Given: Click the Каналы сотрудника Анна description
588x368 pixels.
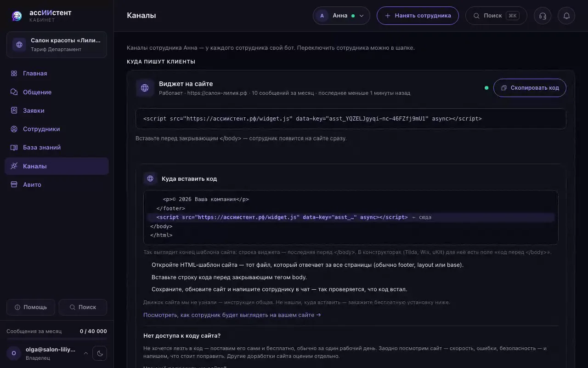Looking at the screenshot, I should pyautogui.click(x=271, y=48).
